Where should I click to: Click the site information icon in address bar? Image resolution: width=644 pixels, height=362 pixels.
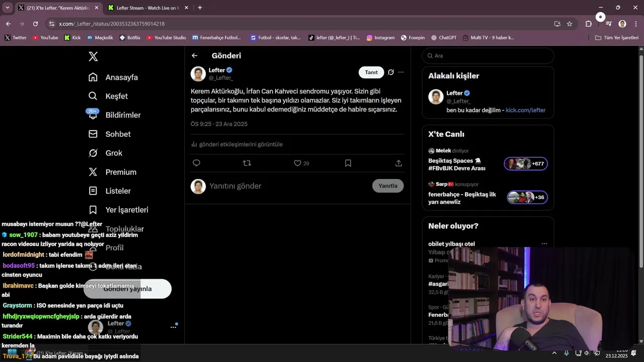[51, 24]
